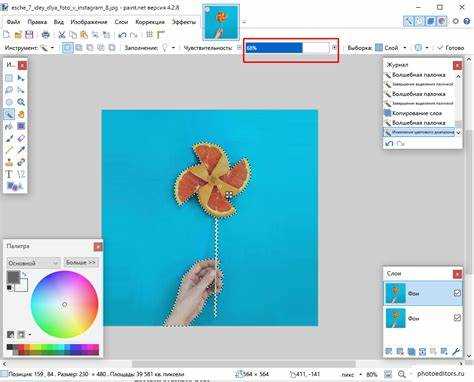Select the Ellipse Select tool
Image resolution: width=474 pixels, height=382 pixels.
click(x=9, y=102)
